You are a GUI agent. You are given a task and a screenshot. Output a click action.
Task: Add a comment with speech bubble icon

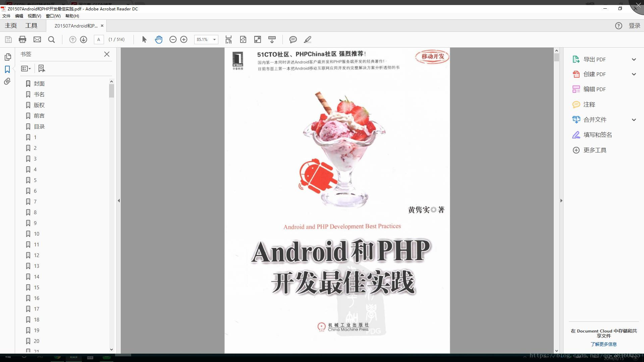(x=293, y=40)
